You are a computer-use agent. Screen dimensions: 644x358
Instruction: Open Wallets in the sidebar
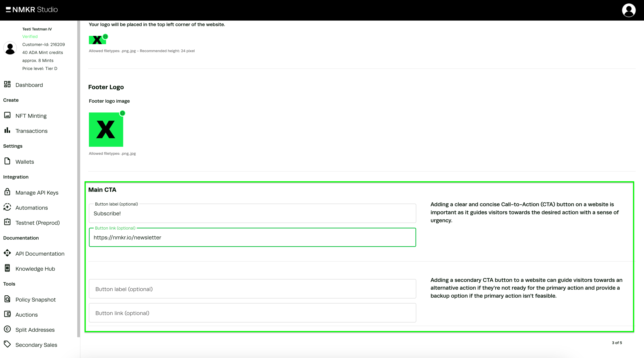pyautogui.click(x=25, y=162)
